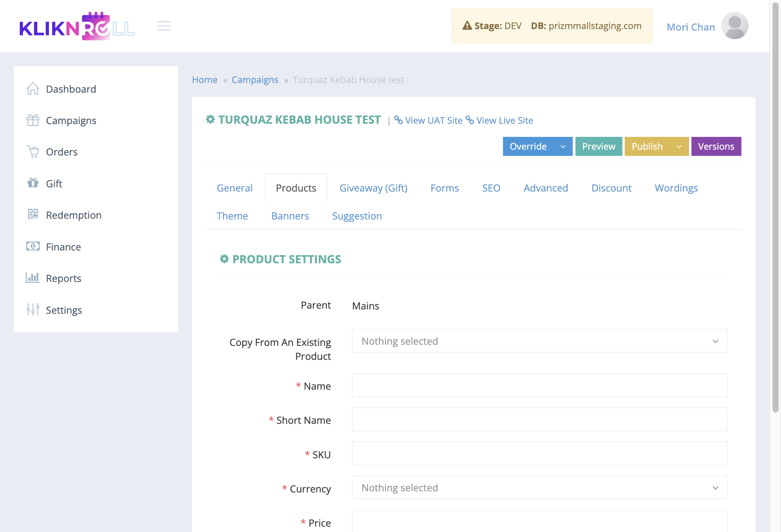Click the Finance banknote icon
The width and height of the screenshot is (781, 532).
pyautogui.click(x=33, y=246)
